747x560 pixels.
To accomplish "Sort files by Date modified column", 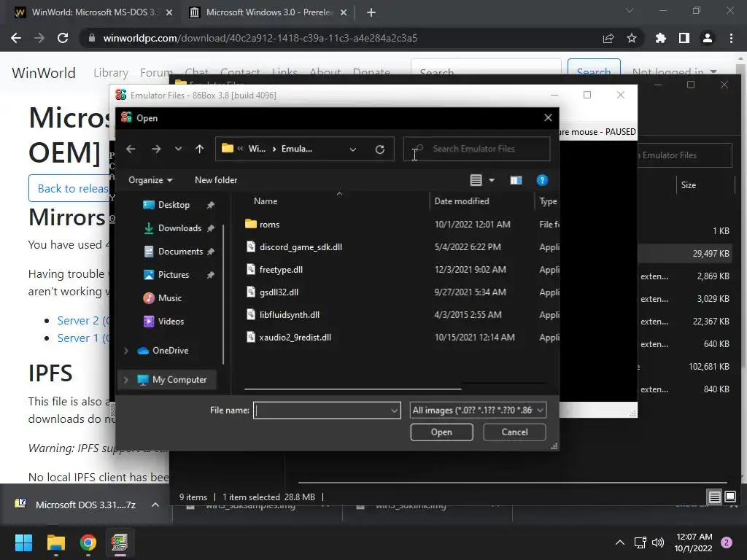I will tap(462, 201).
